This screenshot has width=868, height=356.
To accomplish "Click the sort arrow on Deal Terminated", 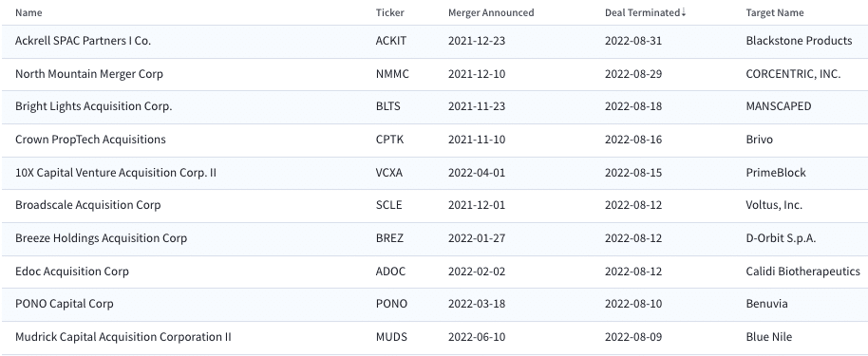I will click(x=684, y=12).
